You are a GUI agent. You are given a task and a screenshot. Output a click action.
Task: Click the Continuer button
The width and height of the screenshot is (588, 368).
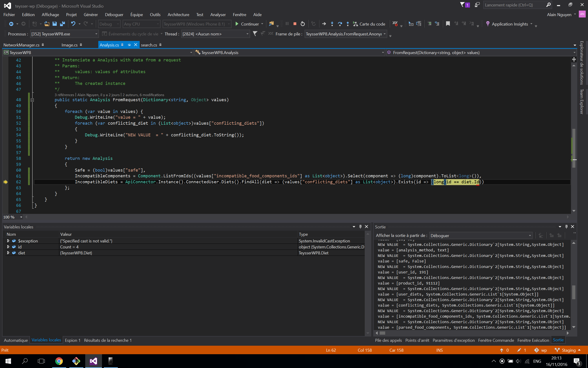247,24
